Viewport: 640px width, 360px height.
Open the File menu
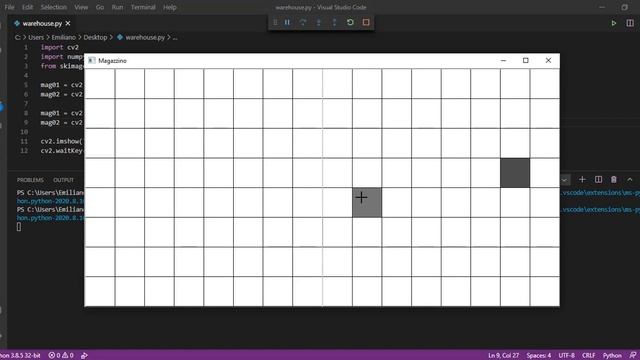coord(9,7)
